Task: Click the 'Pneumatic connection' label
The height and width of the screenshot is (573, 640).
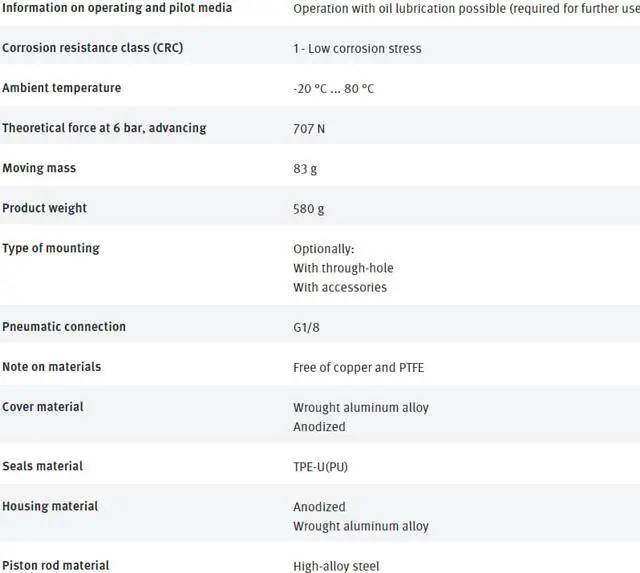Action: [x=64, y=327]
